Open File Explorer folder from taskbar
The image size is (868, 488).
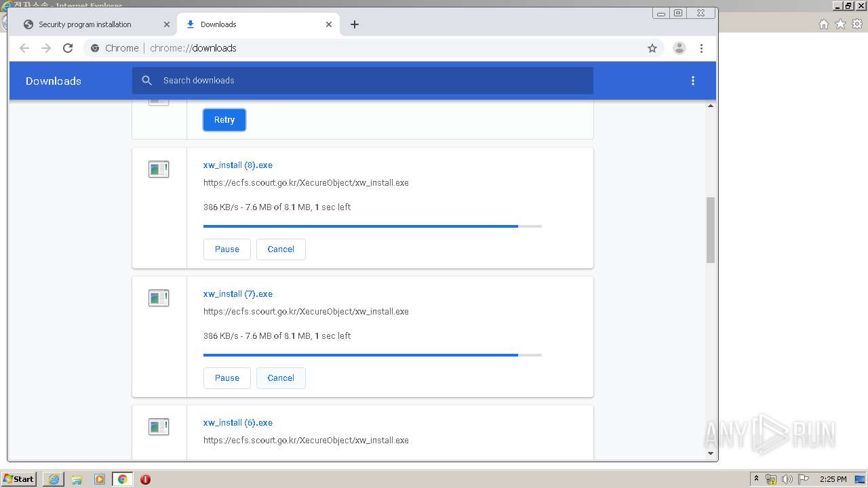77,479
